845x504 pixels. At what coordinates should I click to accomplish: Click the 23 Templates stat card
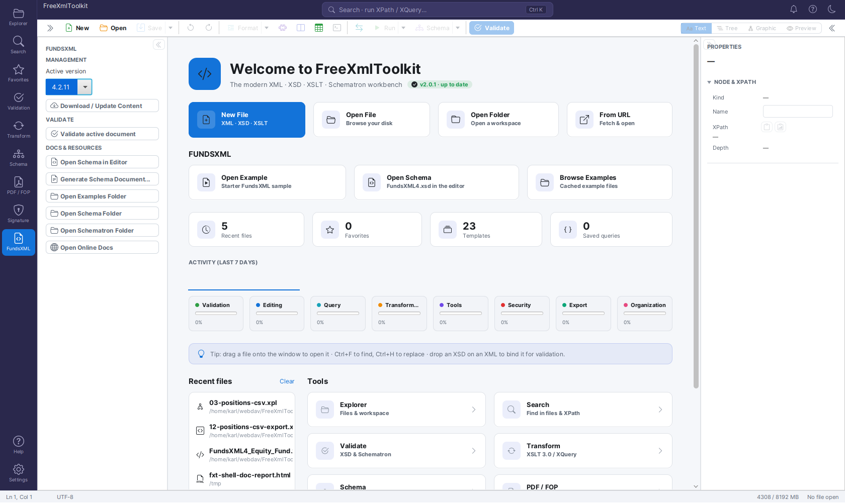tap(486, 230)
